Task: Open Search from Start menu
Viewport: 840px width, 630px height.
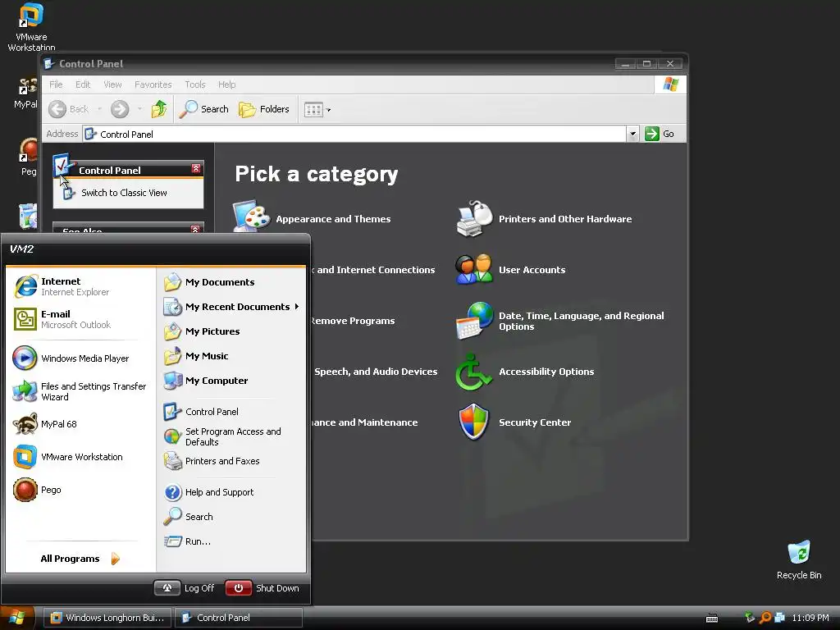Action: 231,517
